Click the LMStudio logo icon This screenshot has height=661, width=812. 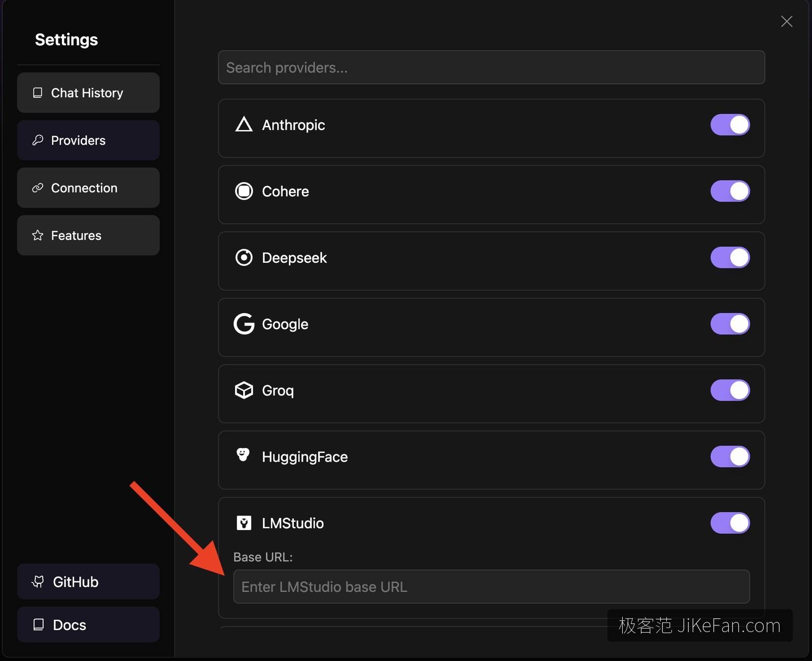244,523
